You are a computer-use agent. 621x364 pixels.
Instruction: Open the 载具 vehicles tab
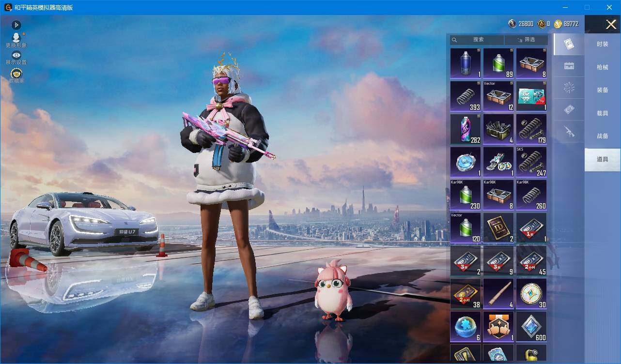[x=603, y=113]
